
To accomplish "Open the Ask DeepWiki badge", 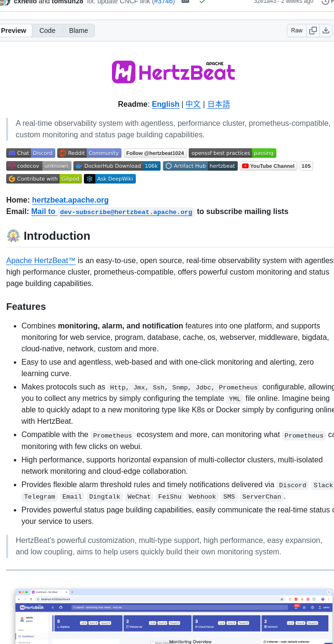I will pos(110,178).
